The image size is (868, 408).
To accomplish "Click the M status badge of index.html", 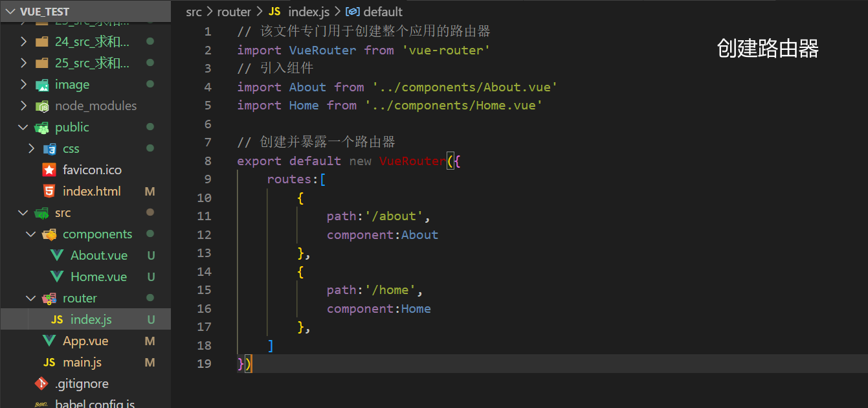I will pos(150,191).
